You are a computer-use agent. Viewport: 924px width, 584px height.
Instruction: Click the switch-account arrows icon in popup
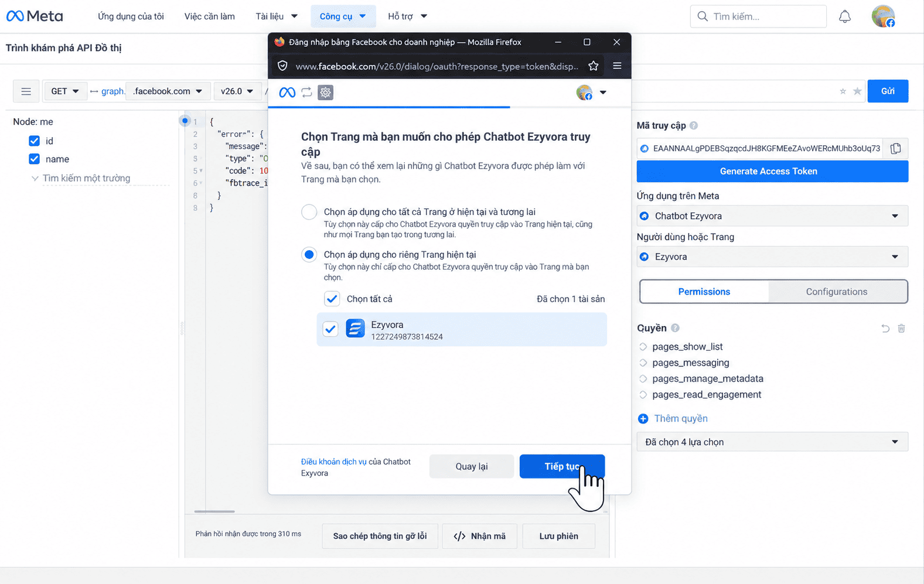(x=306, y=93)
